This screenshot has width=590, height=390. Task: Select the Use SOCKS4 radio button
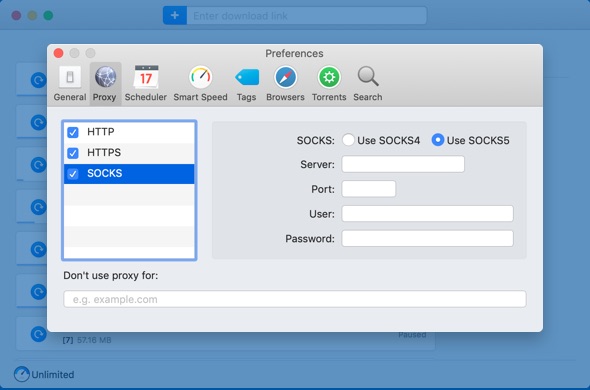coord(348,140)
